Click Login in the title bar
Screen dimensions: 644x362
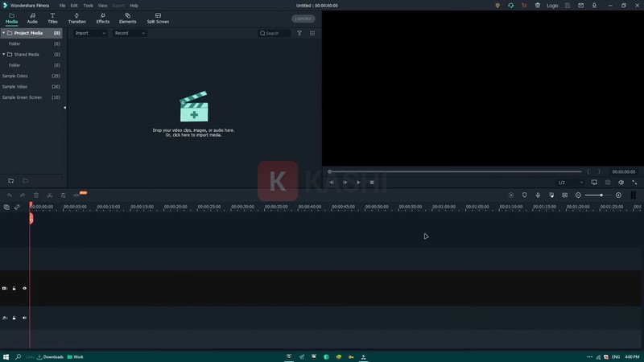[552, 6]
